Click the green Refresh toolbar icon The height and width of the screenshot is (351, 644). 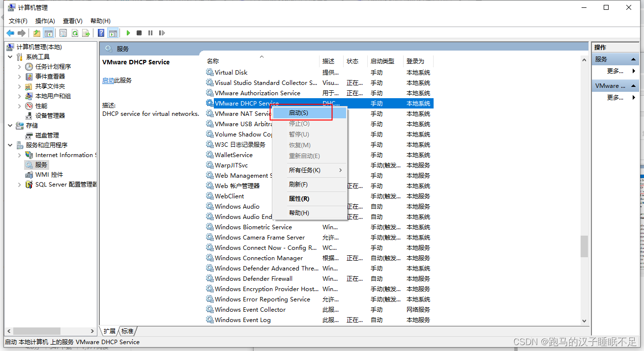click(x=75, y=33)
